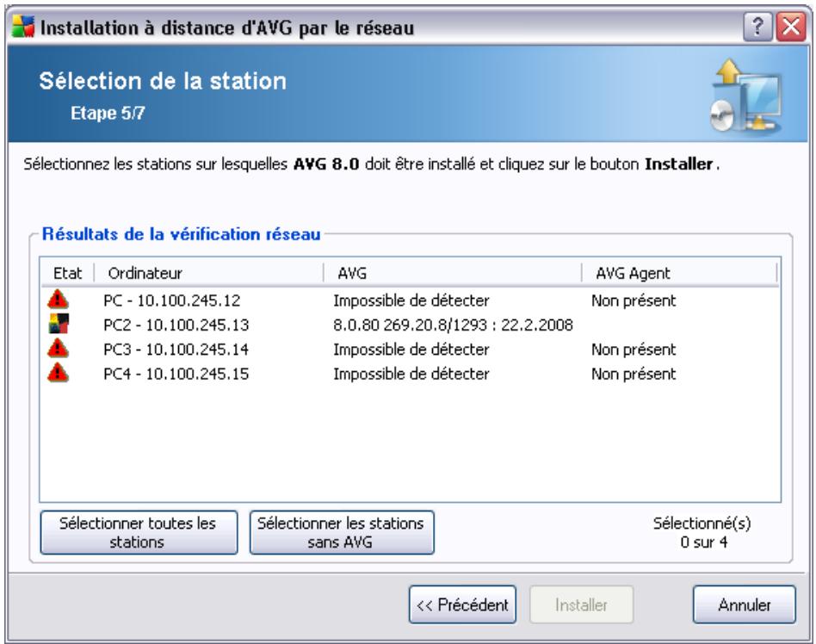Select the station PC2 - 10.100.245.13
This screenshot has height=644, width=816.
[x=176, y=325]
